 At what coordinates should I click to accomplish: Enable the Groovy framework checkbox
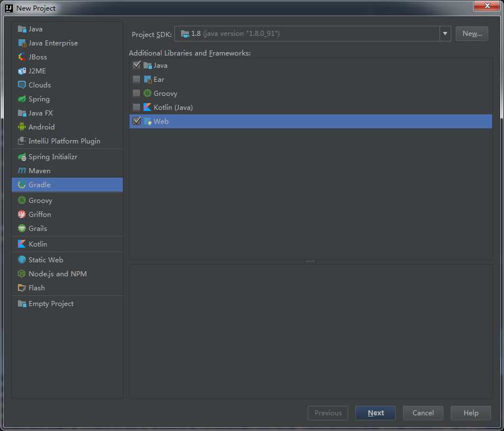pos(137,93)
